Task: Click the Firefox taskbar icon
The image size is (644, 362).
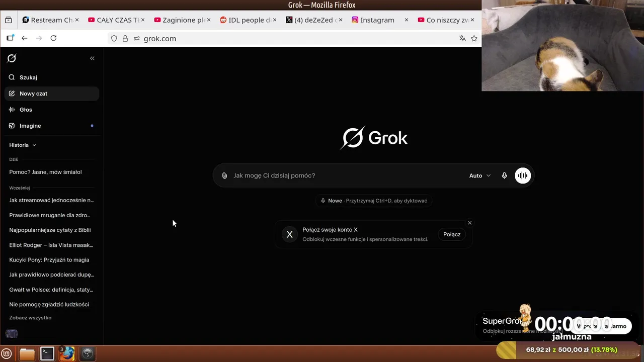Action: pyautogui.click(x=67, y=354)
